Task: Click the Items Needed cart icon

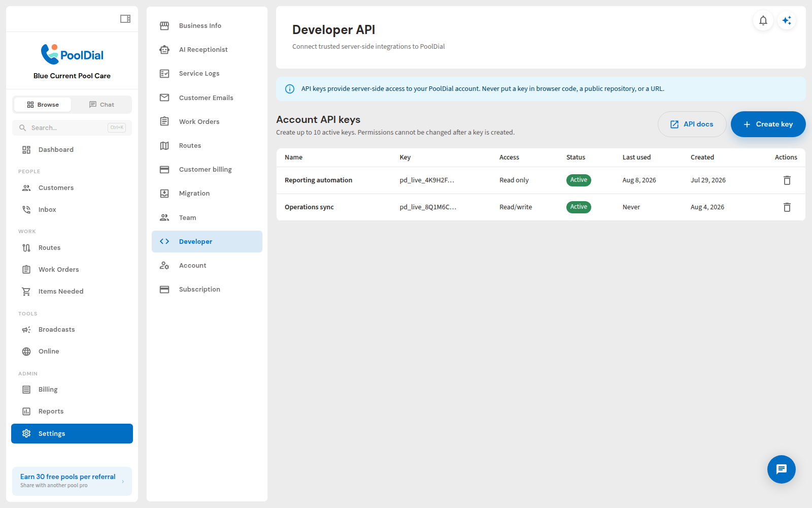Action: pos(26,292)
